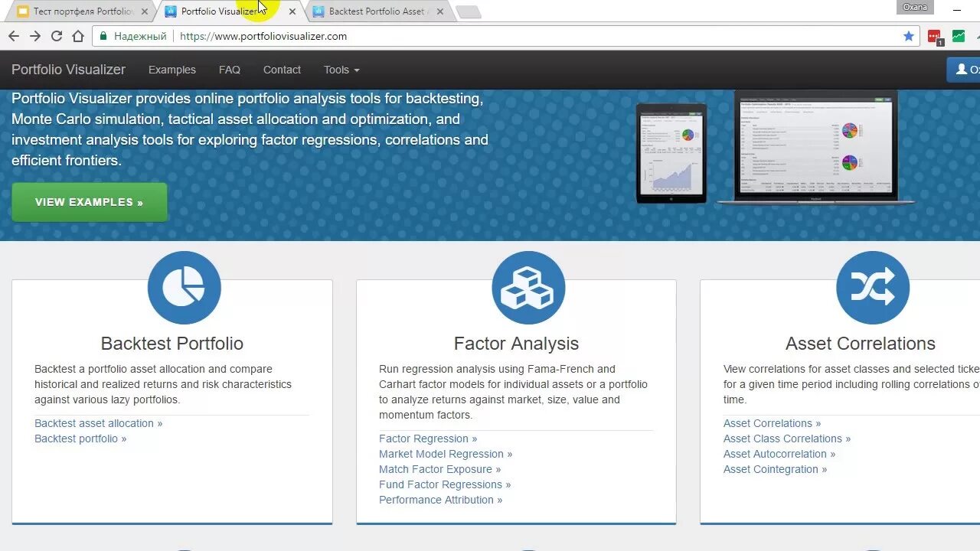980x551 pixels.
Task: Click the Backtest Portfolio heading
Action: pos(172,344)
